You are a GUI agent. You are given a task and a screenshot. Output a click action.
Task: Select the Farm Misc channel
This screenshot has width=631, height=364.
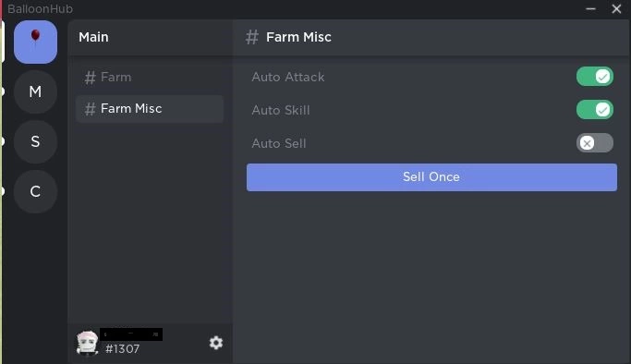point(150,109)
